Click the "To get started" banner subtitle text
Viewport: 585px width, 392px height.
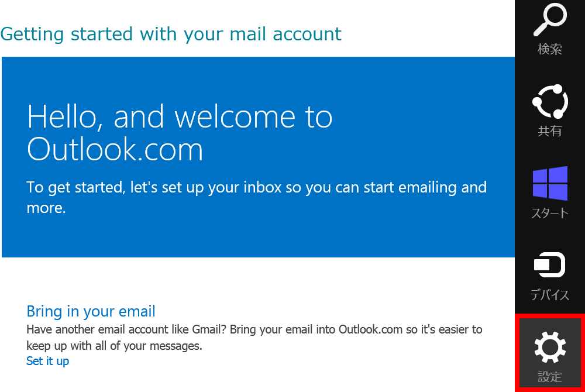pyautogui.click(x=257, y=197)
